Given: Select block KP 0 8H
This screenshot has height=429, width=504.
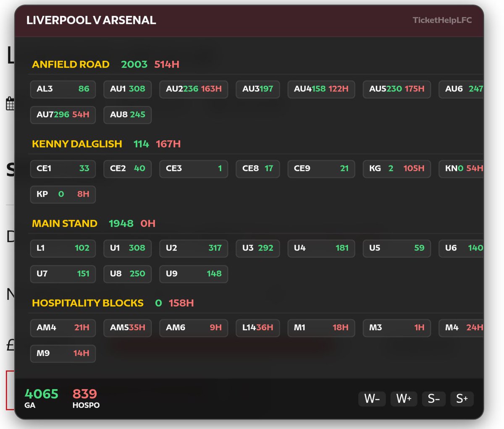Looking at the screenshot, I should [x=63, y=194].
